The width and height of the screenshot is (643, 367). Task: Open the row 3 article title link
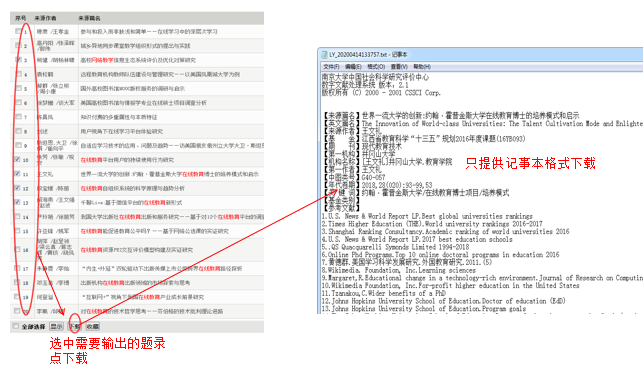[138, 60]
